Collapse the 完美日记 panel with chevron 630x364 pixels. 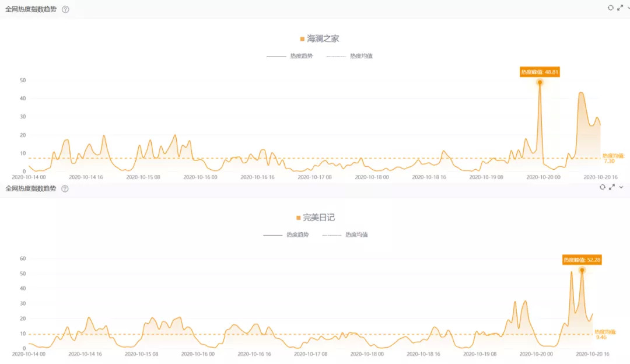(x=621, y=187)
